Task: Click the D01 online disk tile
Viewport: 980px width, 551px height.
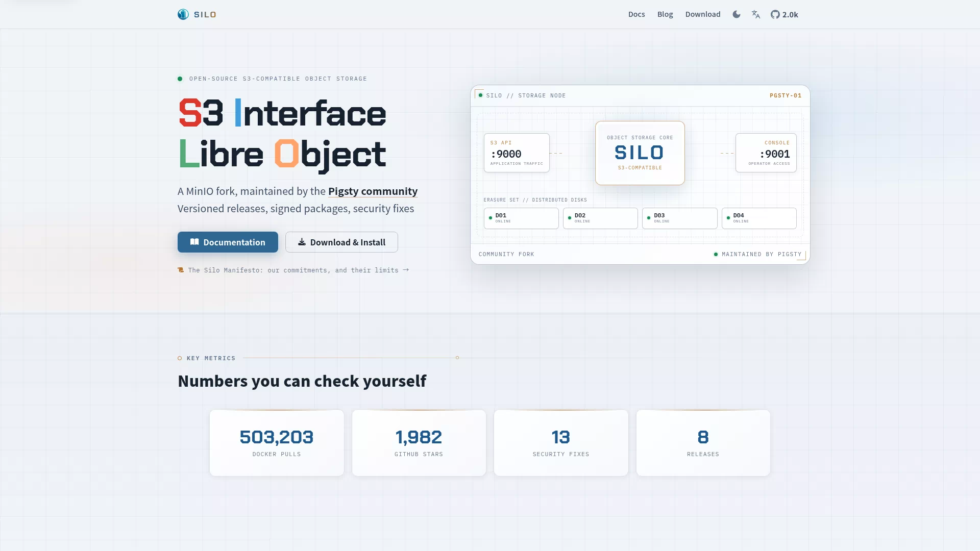Action: click(x=521, y=218)
